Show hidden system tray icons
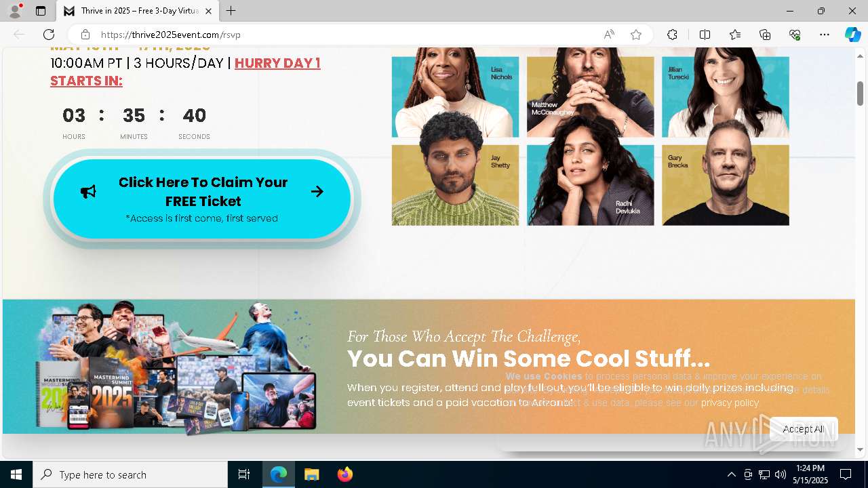868x488 pixels. 731,474
